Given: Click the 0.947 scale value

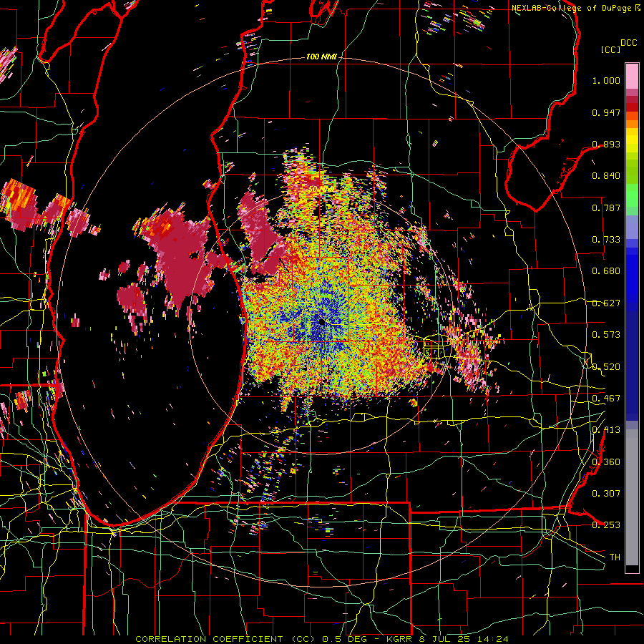Looking at the screenshot, I should [x=606, y=112].
